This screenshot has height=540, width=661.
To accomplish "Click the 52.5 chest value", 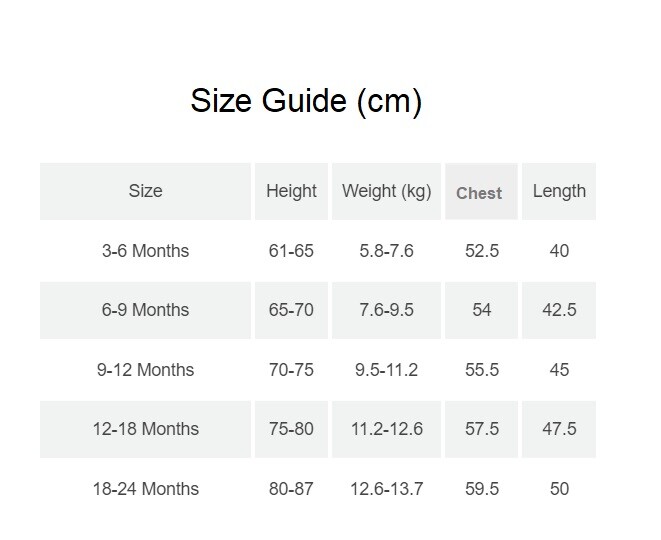I will 482,251.
